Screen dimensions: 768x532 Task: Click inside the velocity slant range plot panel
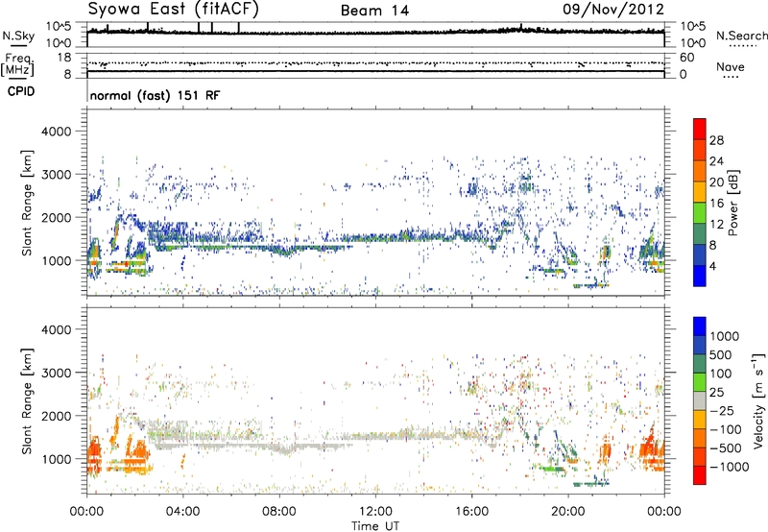[x=375, y=400]
